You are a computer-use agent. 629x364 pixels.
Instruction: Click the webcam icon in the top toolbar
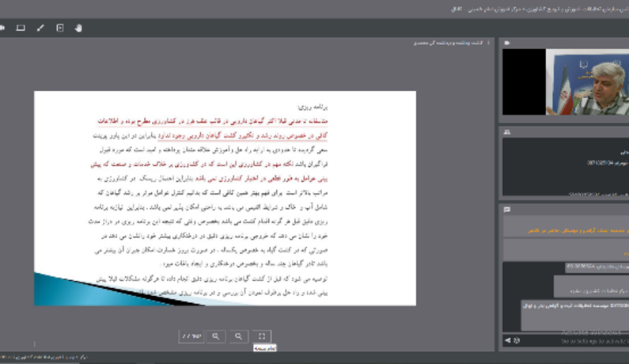[2, 28]
